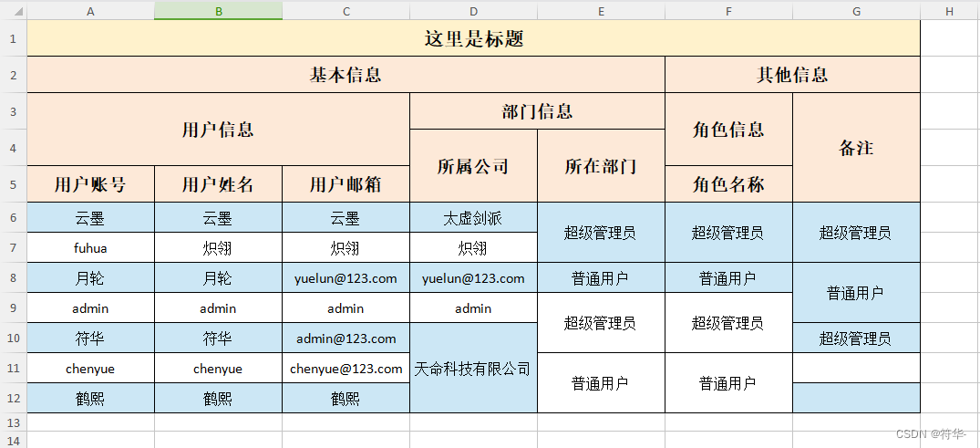Click the title cell 这里是标题
This screenshot has height=448, width=980.
coord(474,38)
